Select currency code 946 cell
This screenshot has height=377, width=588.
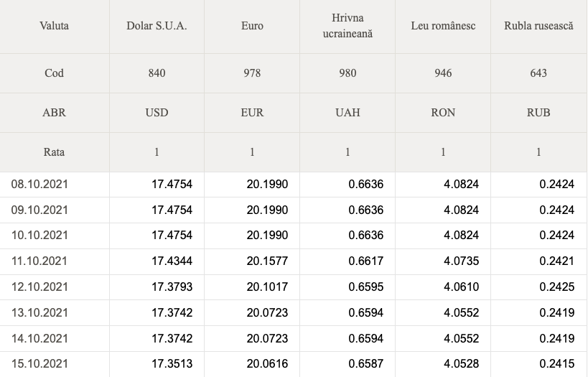tap(443, 73)
